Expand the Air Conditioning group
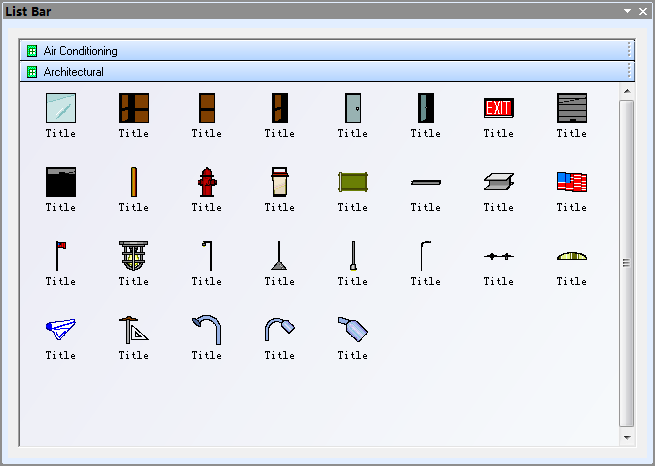This screenshot has height=466, width=655. tap(80, 50)
